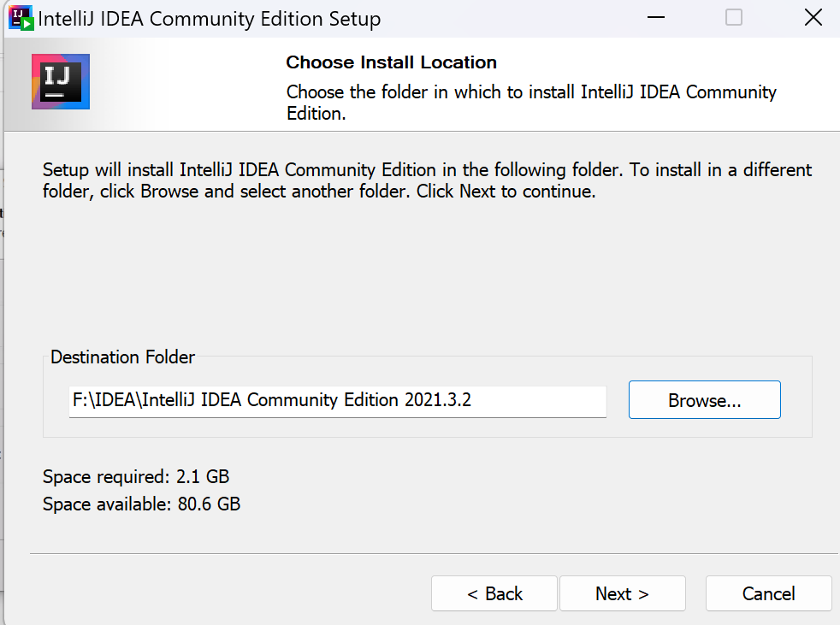
Task: Click the separator line above the navigation buttons
Action: click(x=434, y=553)
